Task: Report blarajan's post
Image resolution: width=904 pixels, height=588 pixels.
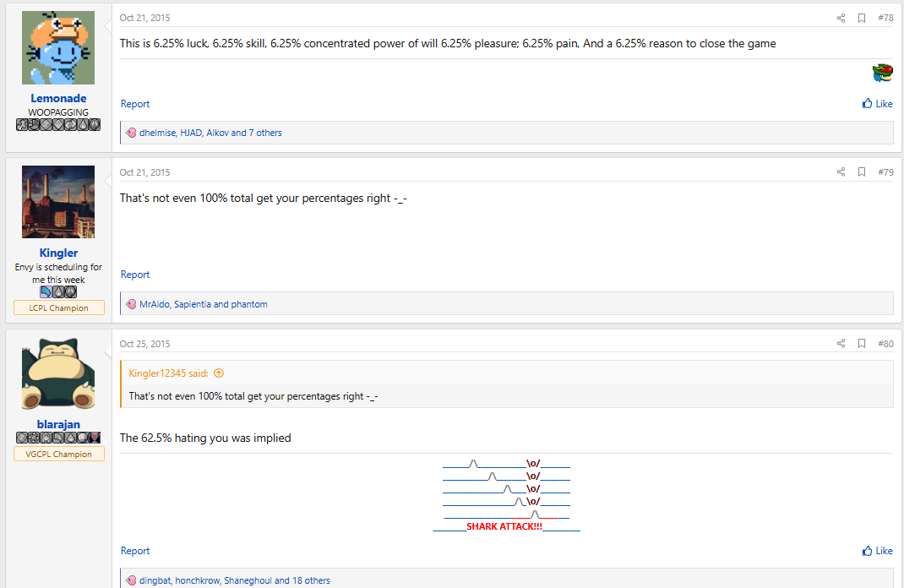Action: 135,551
